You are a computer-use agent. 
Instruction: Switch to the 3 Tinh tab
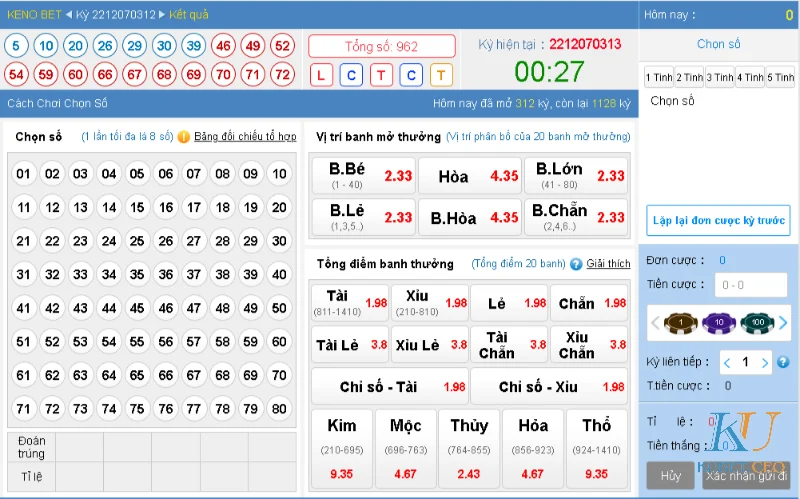719,77
